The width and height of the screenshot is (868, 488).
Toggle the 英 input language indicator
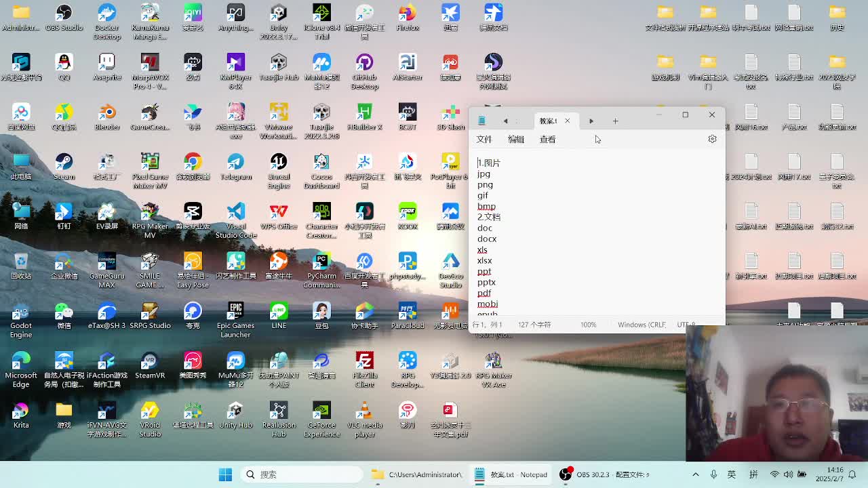coord(732,474)
